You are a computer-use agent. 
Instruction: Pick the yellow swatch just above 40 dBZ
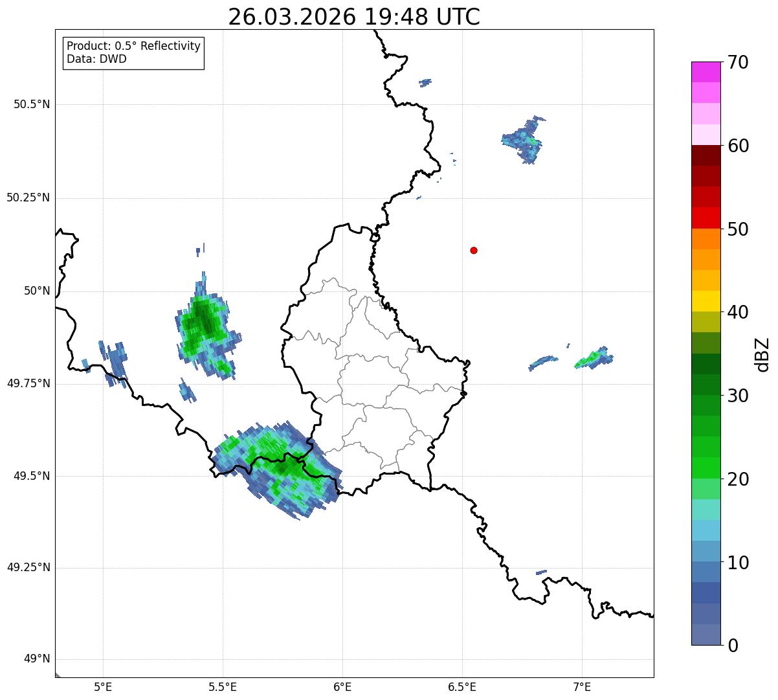[x=706, y=301]
